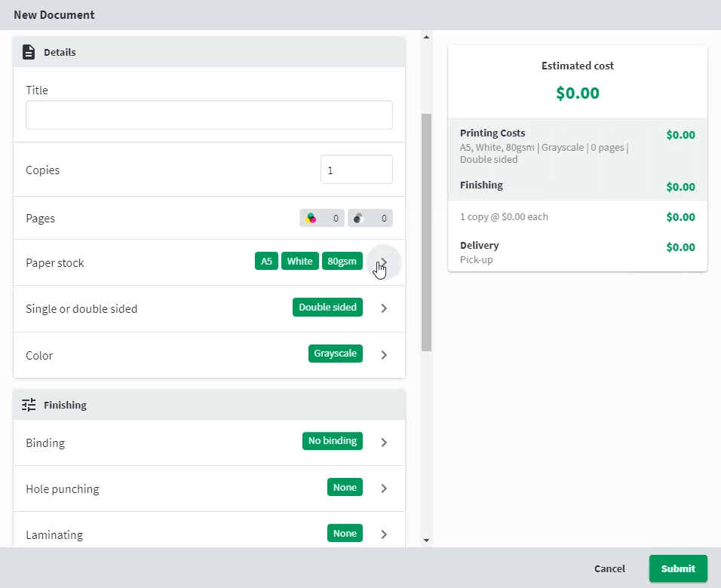The height and width of the screenshot is (588, 721).
Task: Cancel the new document dialog
Action: point(609,568)
